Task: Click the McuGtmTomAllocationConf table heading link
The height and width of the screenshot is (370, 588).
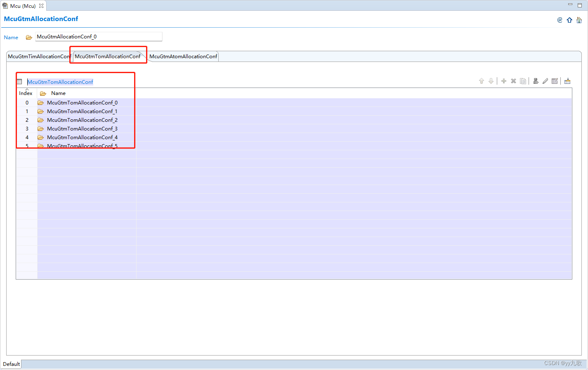Action: pos(60,82)
